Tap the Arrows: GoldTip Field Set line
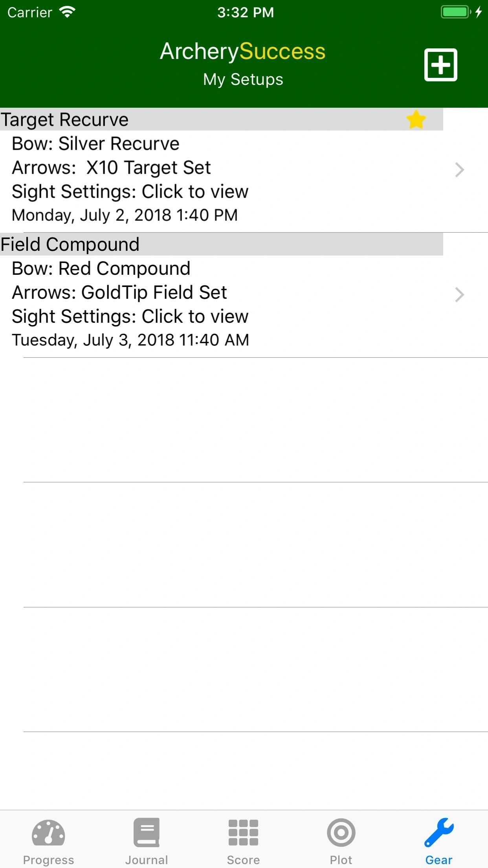 coord(119,292)
